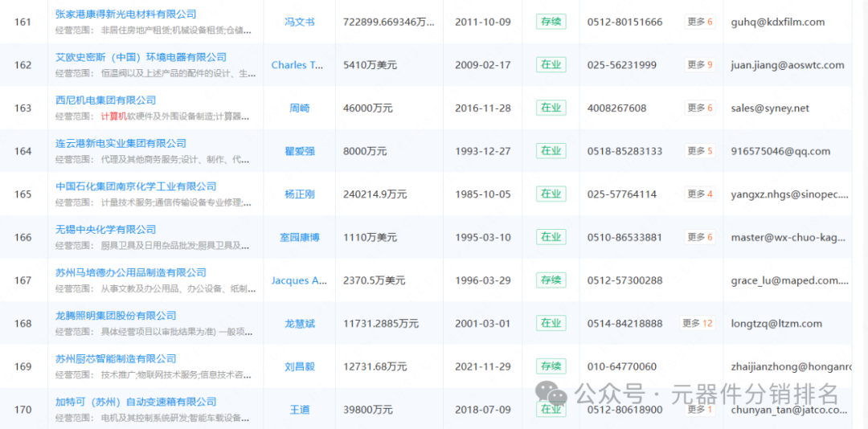View legal representative 室园康博

click(x=300, y=238)
